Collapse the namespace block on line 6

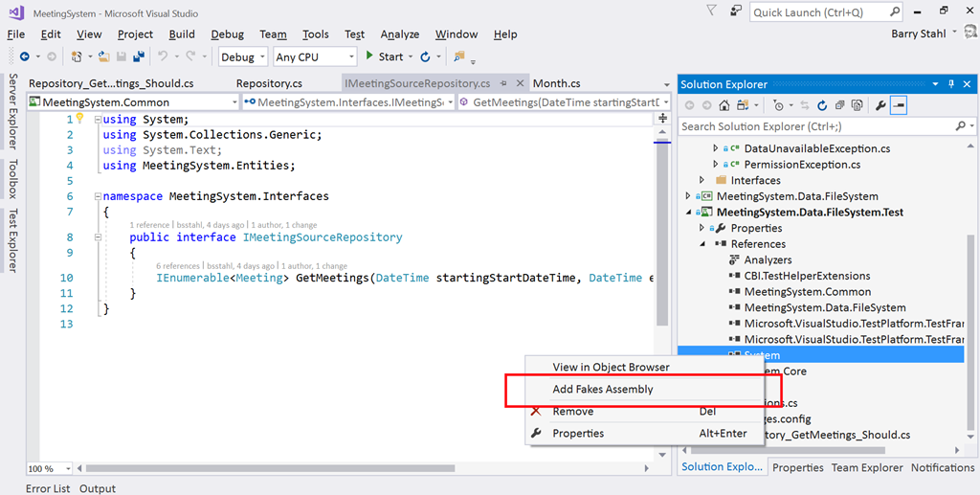pos(98,196)
